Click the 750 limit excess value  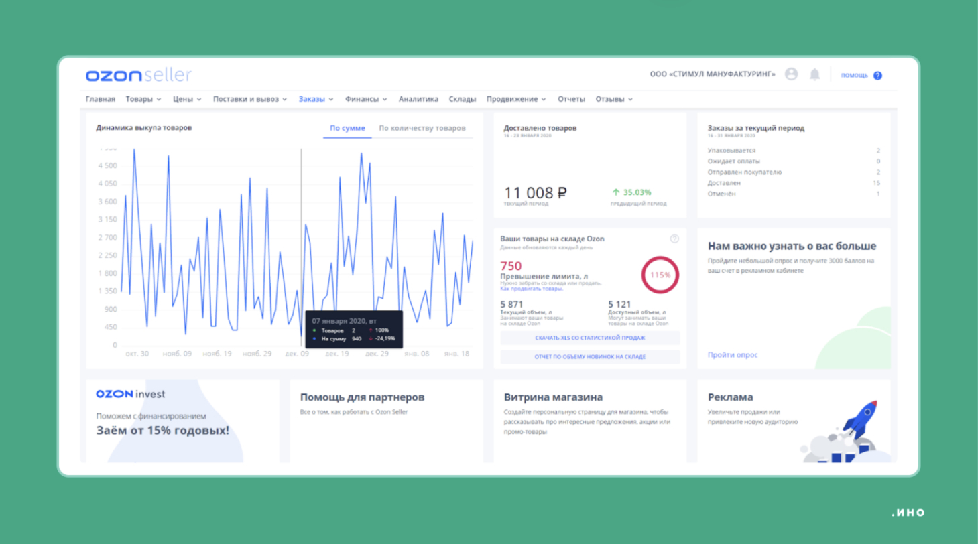tap(511, 266)
